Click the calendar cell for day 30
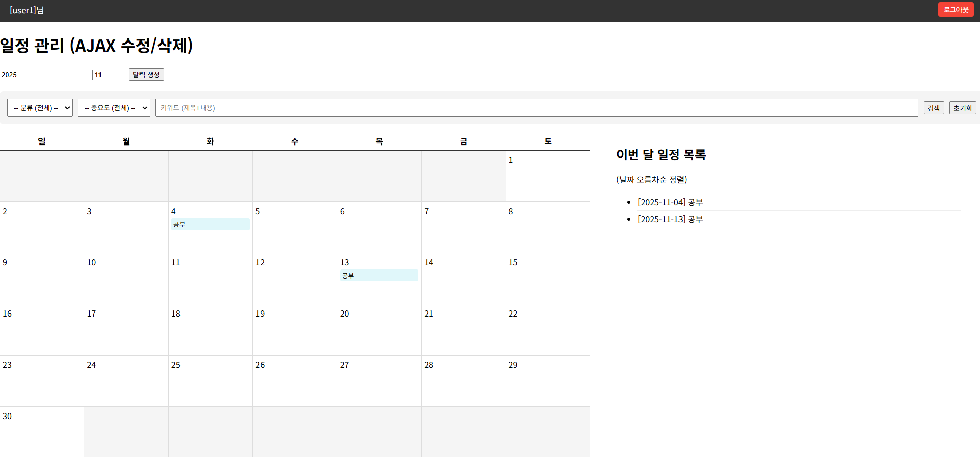Image resolution: width=980 pixels, height=457 pixels. click(42, 431)
